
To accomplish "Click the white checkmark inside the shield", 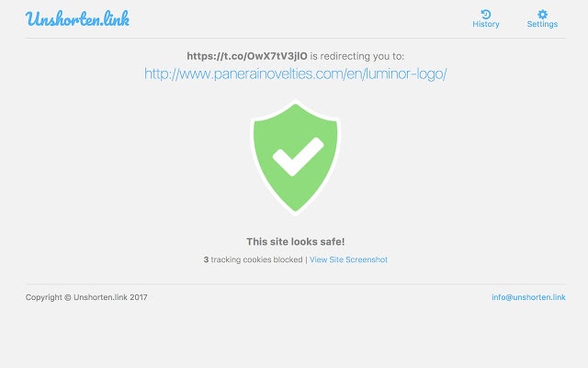I will click(x=298, y=156).
